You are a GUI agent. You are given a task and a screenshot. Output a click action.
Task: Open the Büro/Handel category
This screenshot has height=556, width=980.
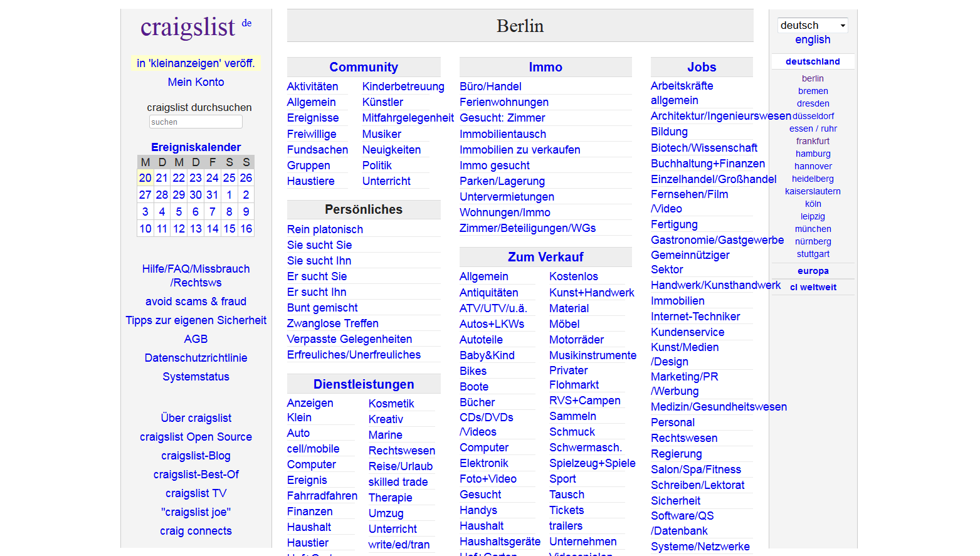pyautogui.click(x=490, y=87)
